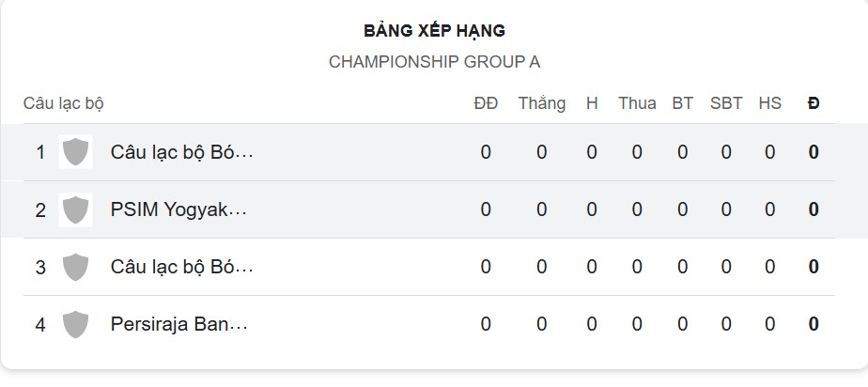Click Persiraja Banda's shield badge icon
This screenshot has height=387, width=868.
75,324
